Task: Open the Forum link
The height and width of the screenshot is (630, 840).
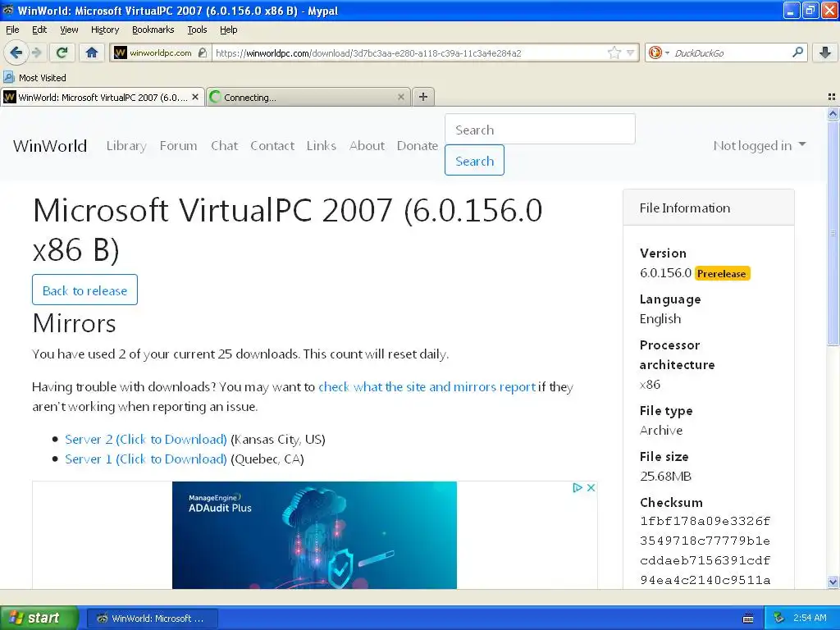Action: point(178,146)
